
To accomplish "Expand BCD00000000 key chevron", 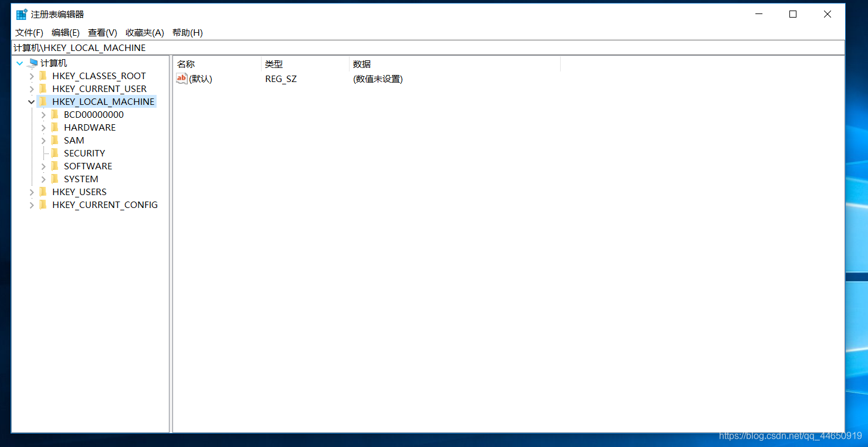I will [x=43, y=115].
